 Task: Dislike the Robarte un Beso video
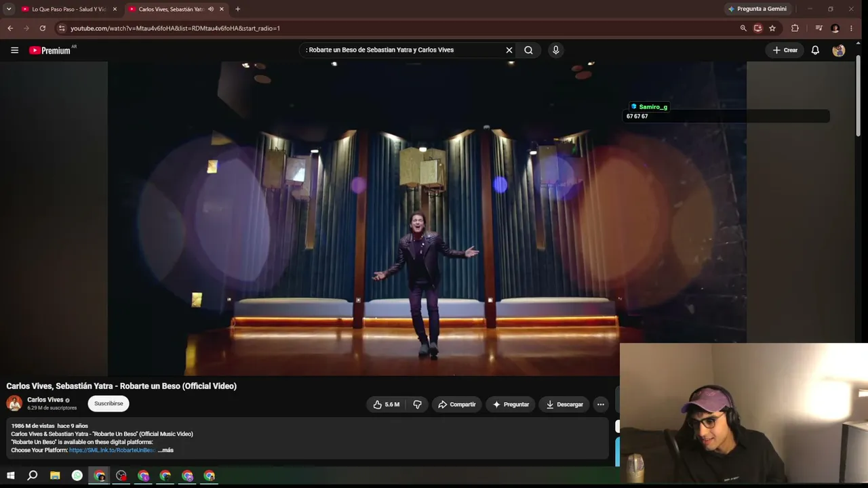(417, 405)
